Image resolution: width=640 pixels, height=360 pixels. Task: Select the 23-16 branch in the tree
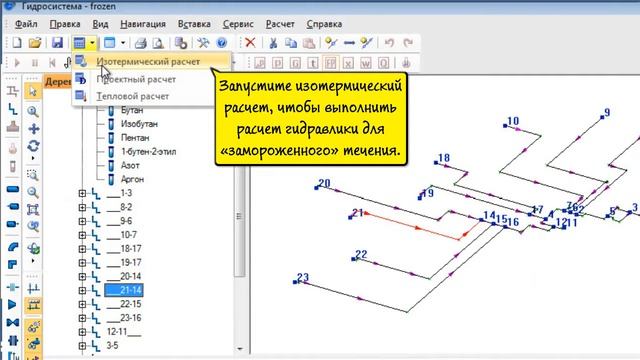124,318
